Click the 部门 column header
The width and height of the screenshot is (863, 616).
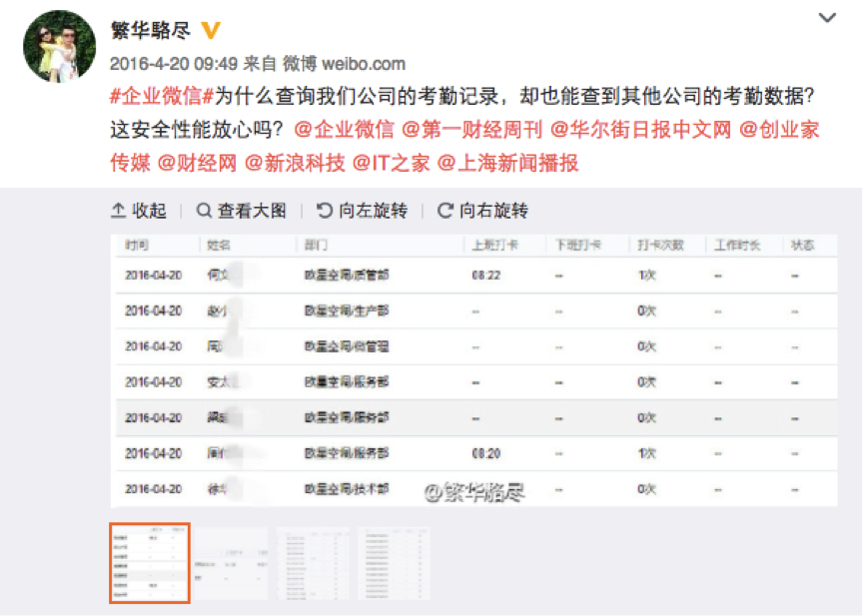(x=316, y=246)
